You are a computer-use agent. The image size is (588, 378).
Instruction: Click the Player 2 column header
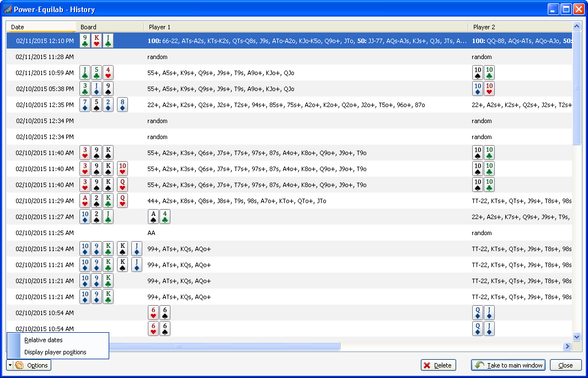tap(520, 27)
